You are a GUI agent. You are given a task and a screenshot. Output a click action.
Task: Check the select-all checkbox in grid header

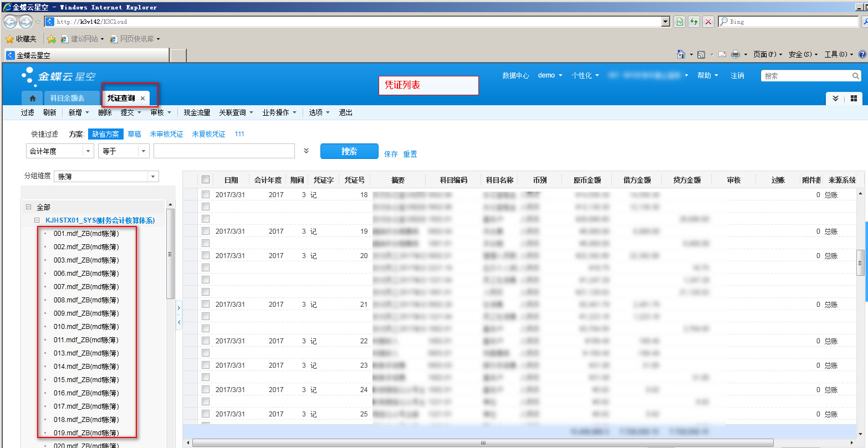206,179
